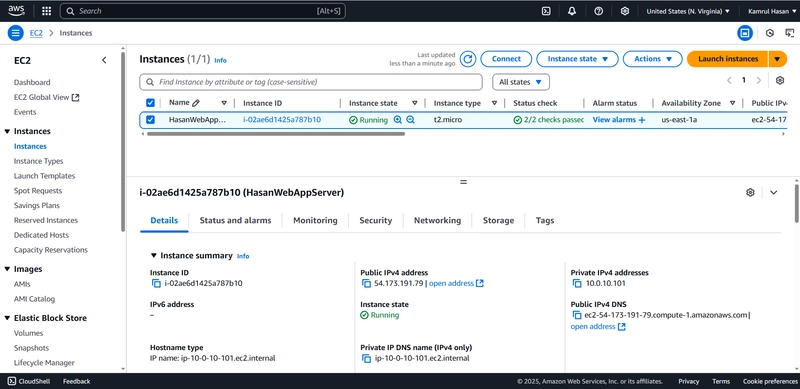The height and width of the screenshot is (389, 800).
Task: Zoom in on instance state magnifier
Action: [x=398, y=119]
